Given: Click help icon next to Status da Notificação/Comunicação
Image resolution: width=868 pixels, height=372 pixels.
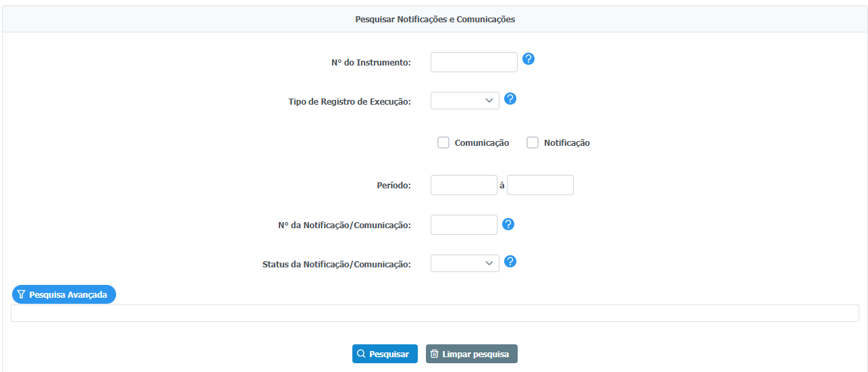Looking at the screenshot, I should pos(510,261).
